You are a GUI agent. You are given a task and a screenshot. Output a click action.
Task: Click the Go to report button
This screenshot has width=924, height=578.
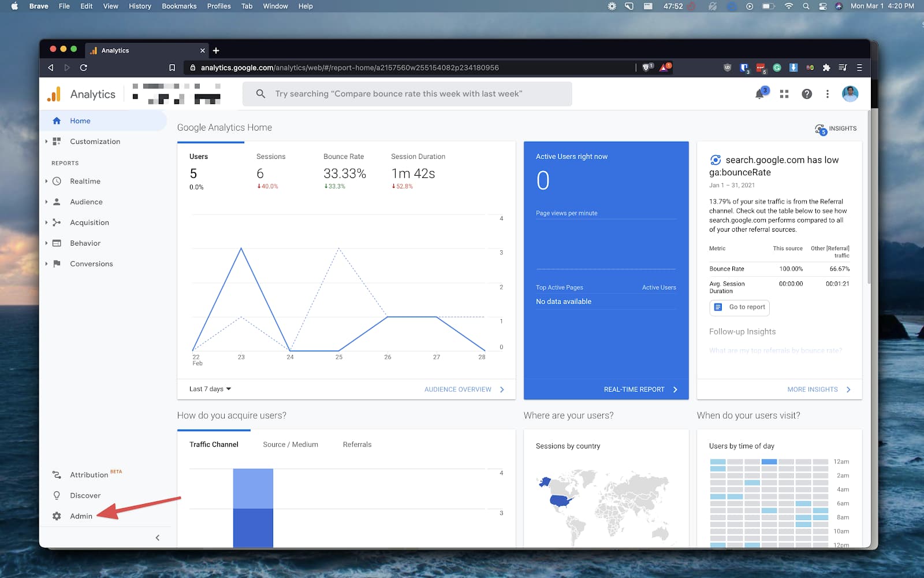click(x=740, y=307)
